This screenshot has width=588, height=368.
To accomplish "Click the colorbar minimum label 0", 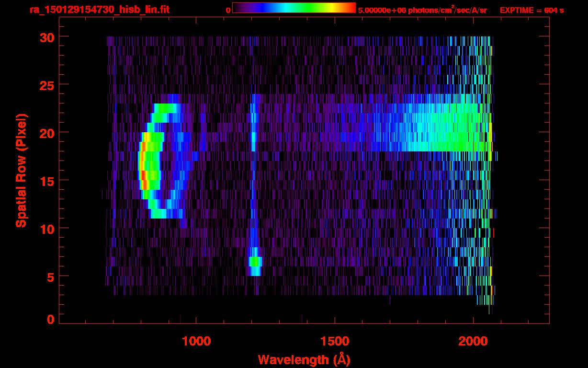I will [x=228, y=10].
